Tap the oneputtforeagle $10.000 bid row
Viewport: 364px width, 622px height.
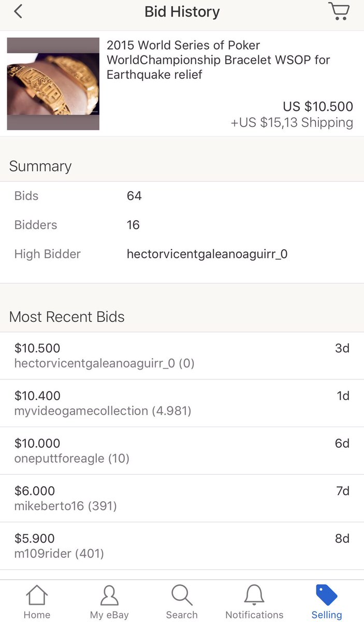click(x=182, y=451)
